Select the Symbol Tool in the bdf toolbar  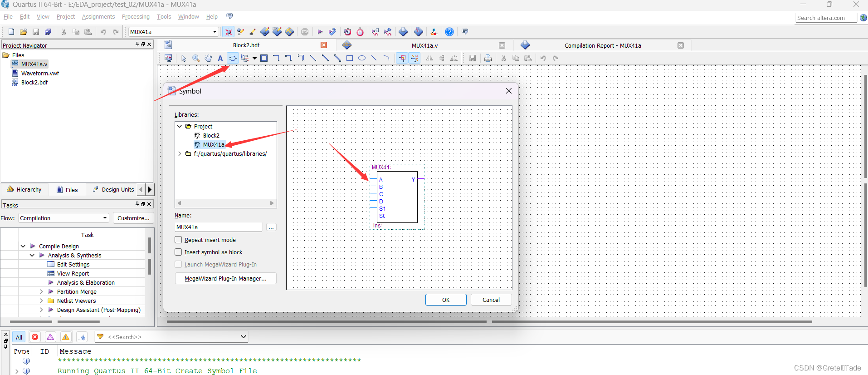233,58
